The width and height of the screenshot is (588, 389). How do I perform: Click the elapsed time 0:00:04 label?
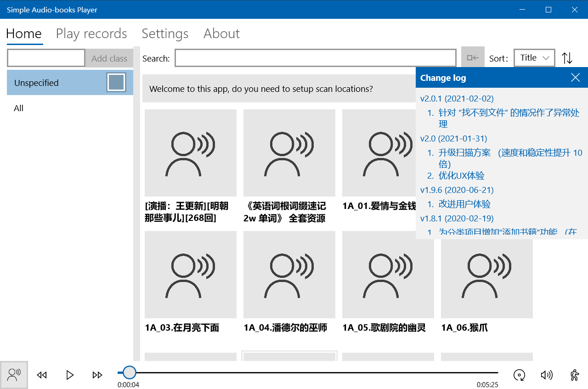[x=128, y=385]
